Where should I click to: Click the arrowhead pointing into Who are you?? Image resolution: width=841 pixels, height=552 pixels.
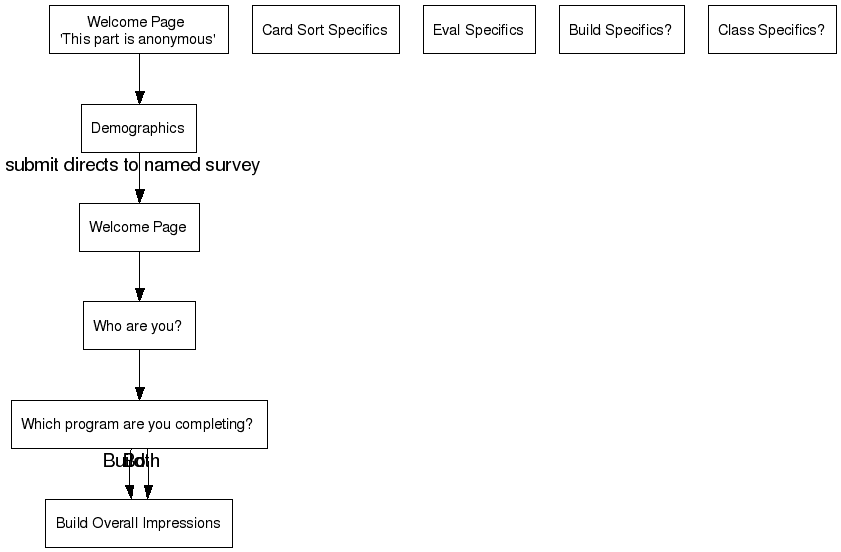tap(139, 294)
